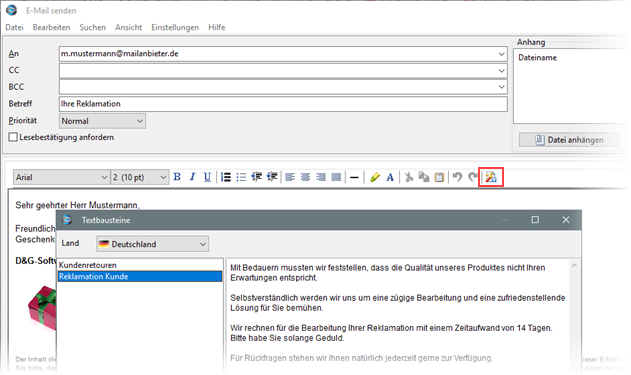Maximize the Textbausteine window
631x375 pixels.
coord(535,220)
